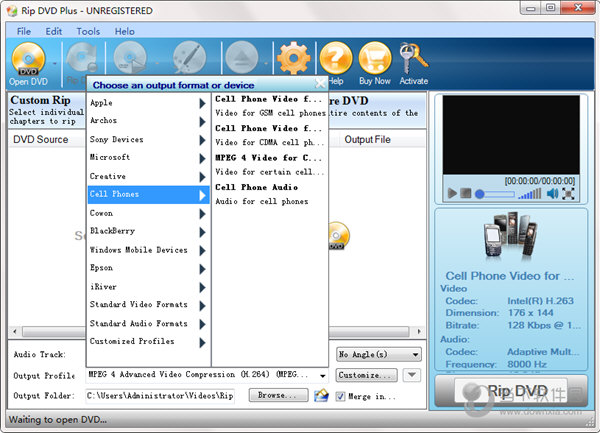Choose Cell Phone Video for CDMA profile
Viewport: 600px width, 433px height.
(270, 135)
